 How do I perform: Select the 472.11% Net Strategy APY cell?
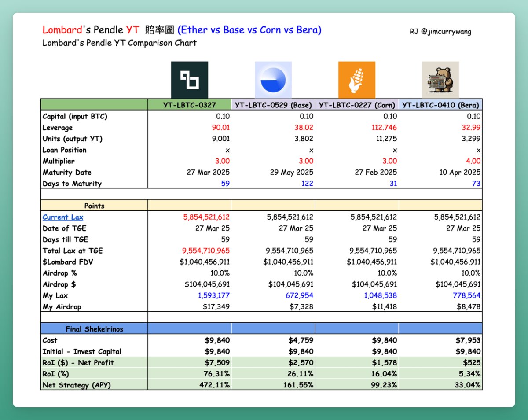coord(213,385)
